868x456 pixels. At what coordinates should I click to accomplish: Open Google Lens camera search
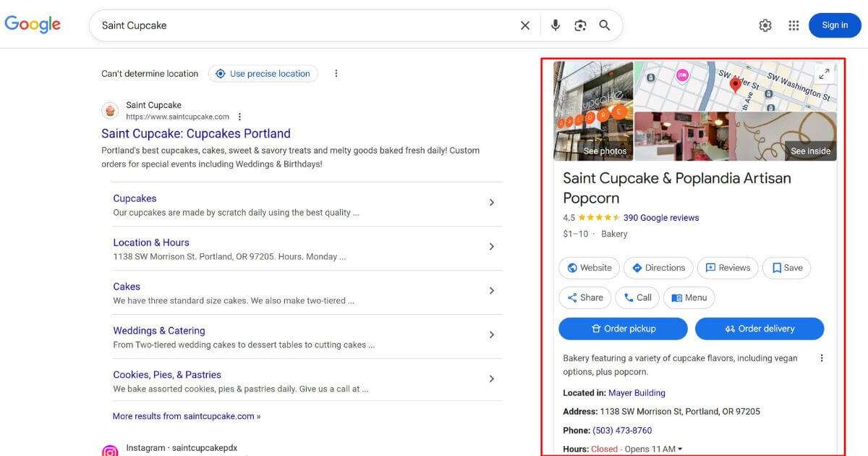pos(580,25)
